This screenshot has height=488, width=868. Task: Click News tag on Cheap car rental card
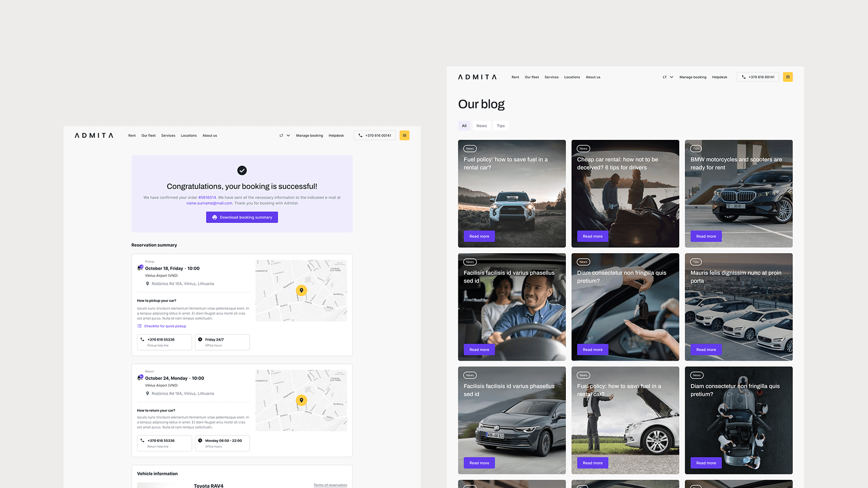[x=583, y=149]
